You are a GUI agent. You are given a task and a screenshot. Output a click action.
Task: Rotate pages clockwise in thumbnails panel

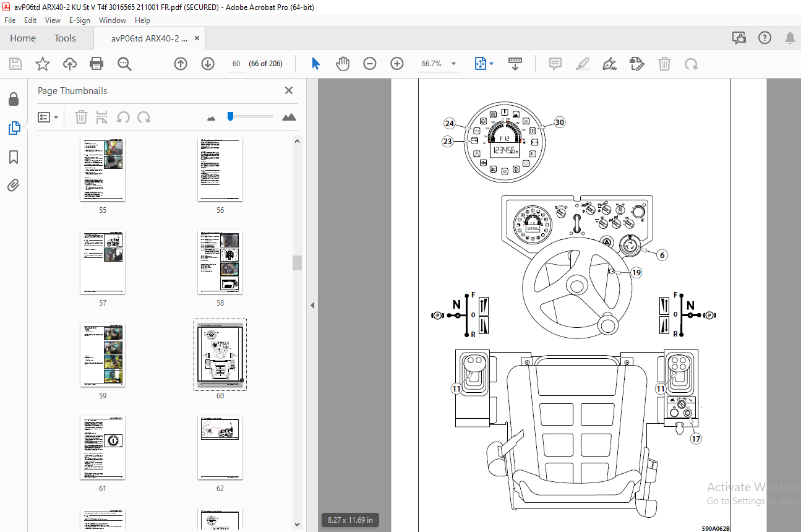144,117
